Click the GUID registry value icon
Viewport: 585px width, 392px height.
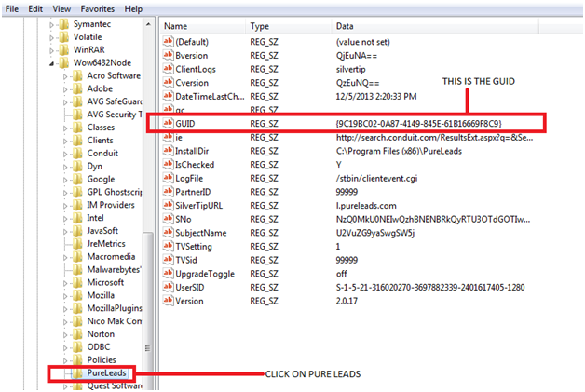coord(169,122)
